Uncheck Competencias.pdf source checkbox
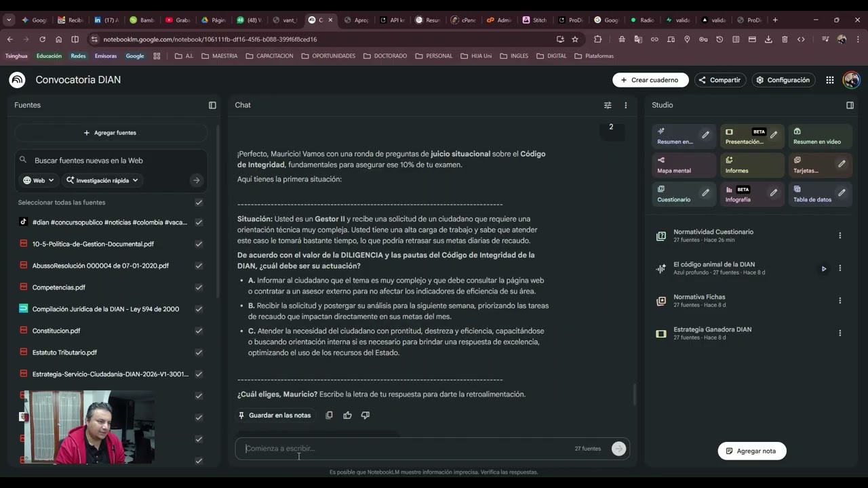 coord(199,287)
